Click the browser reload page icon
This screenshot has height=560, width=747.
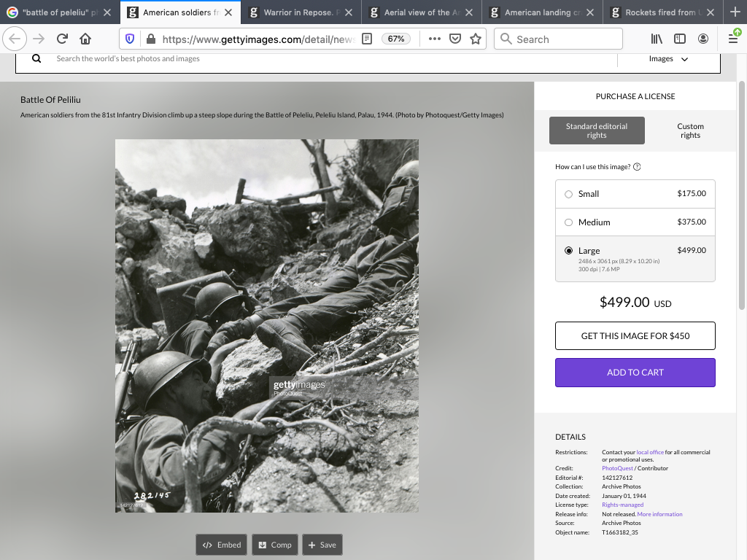click(x=62, y=39)
